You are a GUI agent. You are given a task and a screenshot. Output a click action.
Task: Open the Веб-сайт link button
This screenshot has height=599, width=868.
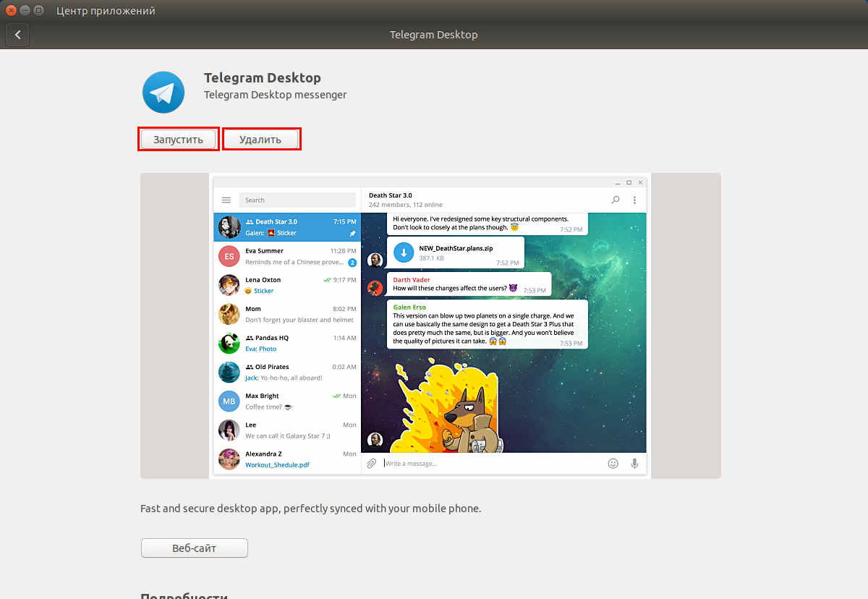point(195,548)
